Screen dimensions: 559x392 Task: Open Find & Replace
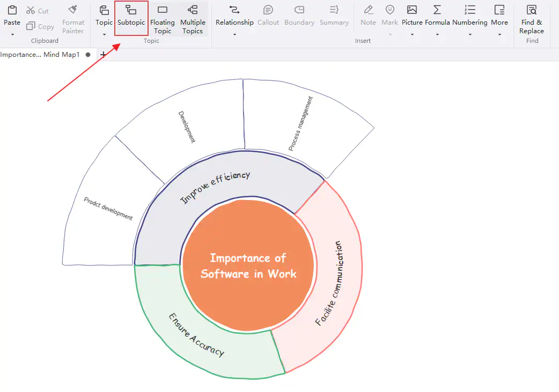[531, 18]
